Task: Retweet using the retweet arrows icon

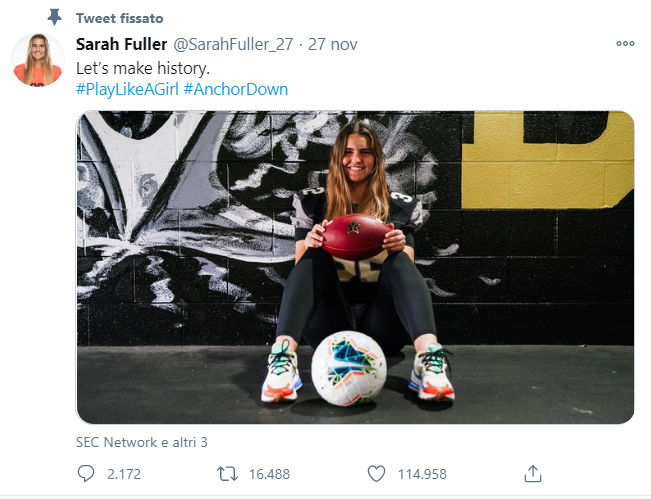Action: 227,473
